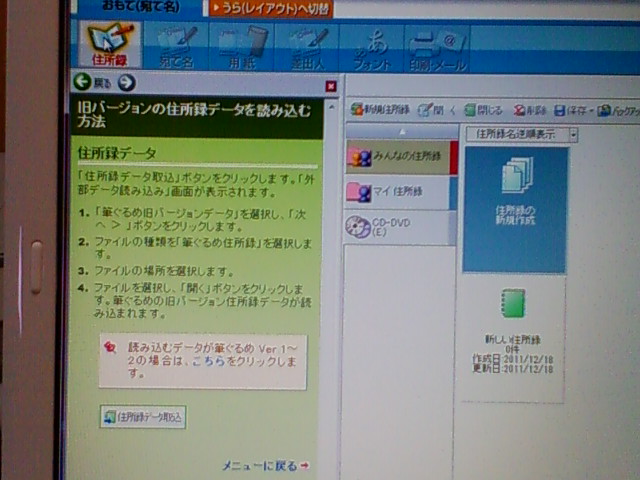Open the フォント font icon
Viewport: 640px width, 480px height.
[x=371, y=49]
